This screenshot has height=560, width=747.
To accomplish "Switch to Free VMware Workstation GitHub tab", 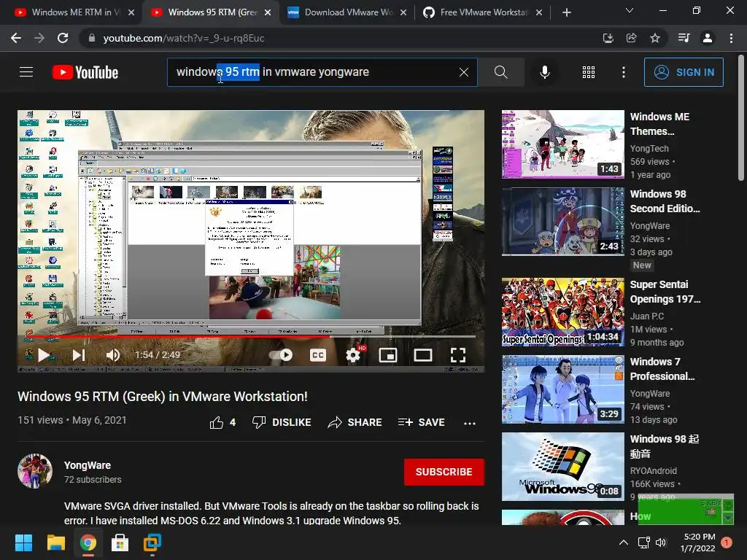I will (x=481, y=12).
